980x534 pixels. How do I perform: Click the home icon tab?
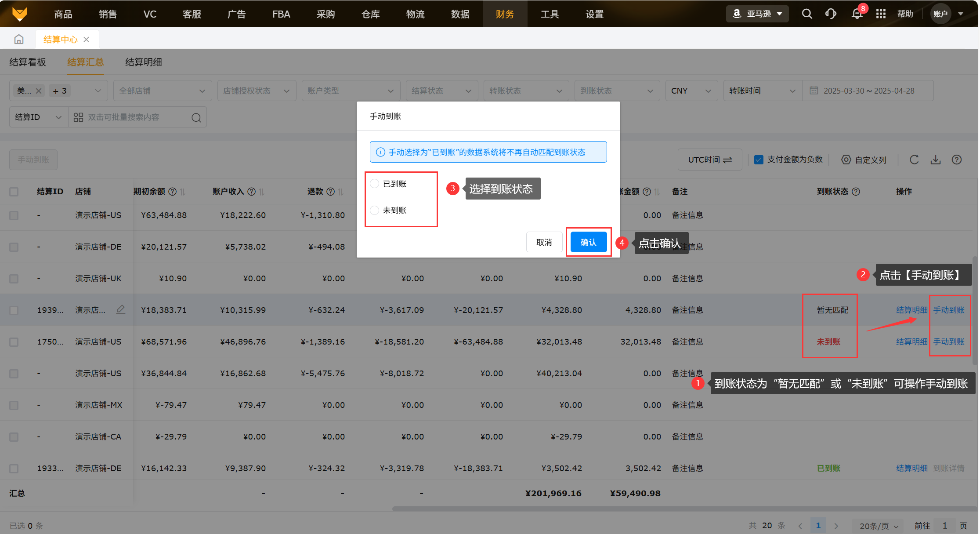point(18,39)
